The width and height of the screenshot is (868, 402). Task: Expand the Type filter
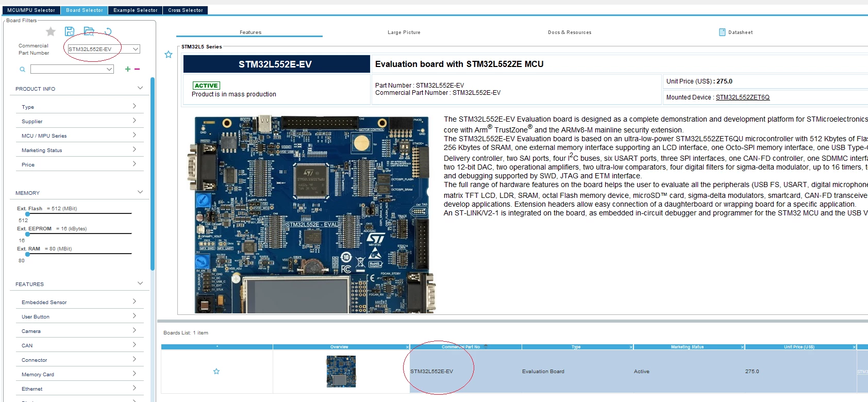135,106
